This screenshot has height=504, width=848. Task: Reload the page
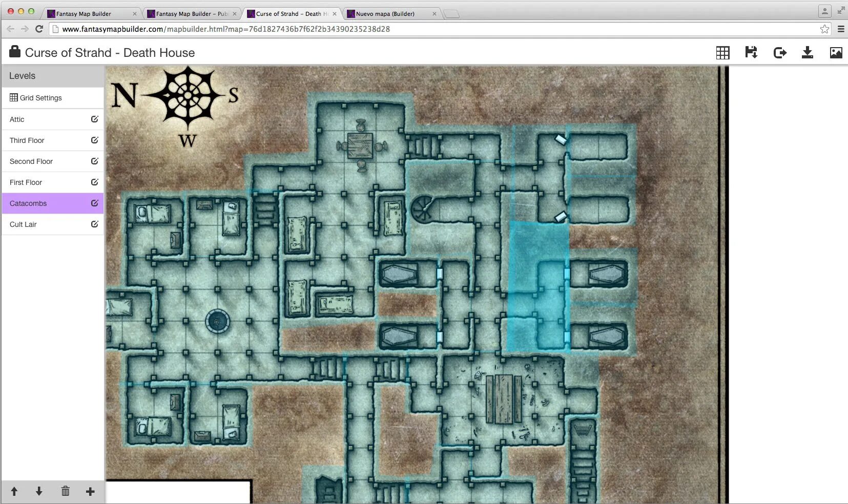click(39, 29)
